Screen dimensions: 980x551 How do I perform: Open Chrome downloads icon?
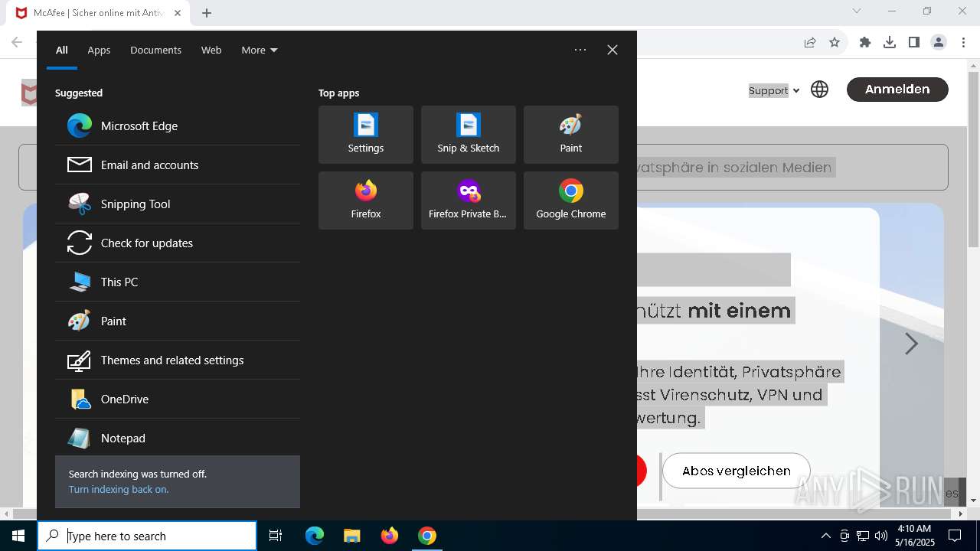tap(890, 42)
